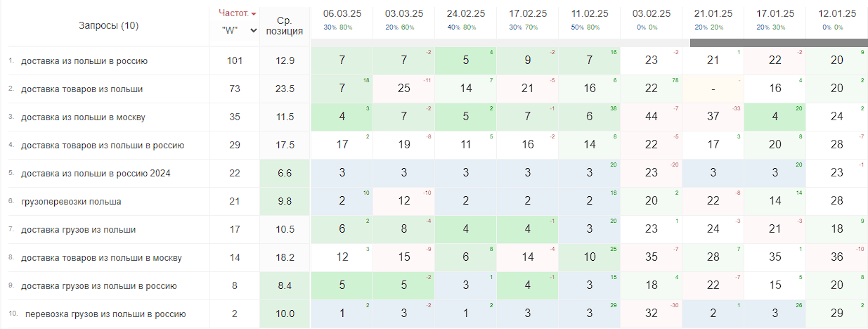Click the light scrollbar track under the dates
The width and height of the screenshot is (868, 329).
point(499,43)
